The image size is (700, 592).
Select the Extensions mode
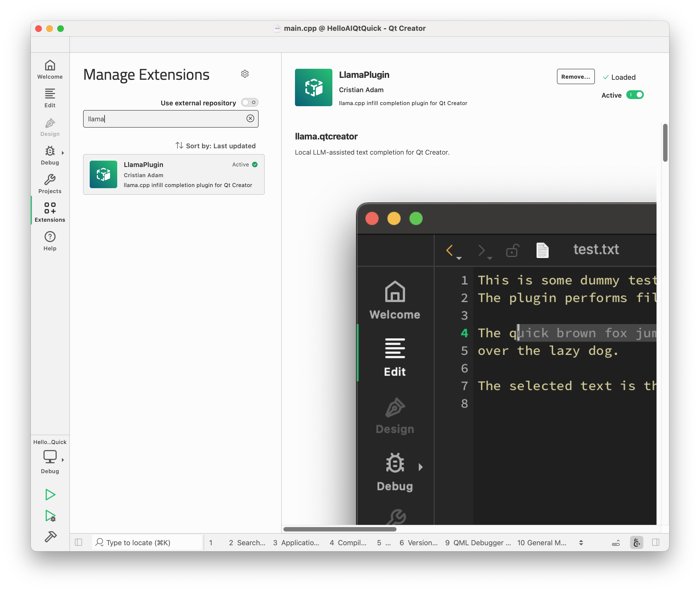50,212
